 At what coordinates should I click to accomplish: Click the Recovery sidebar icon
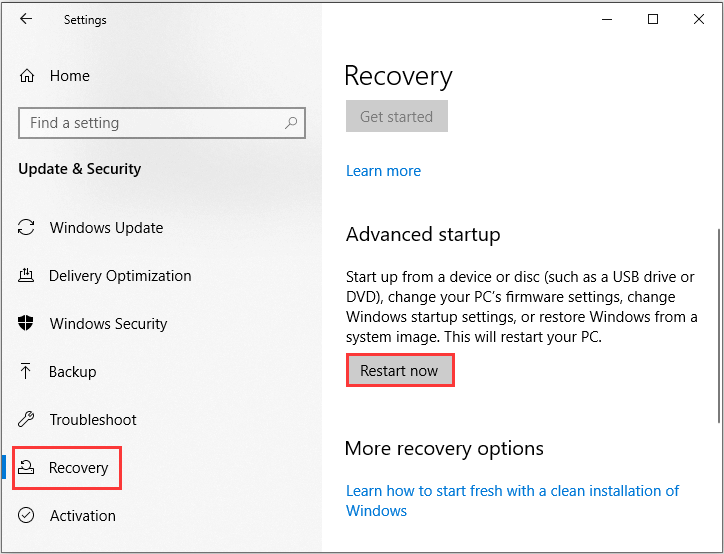click(x=29, y=468)
